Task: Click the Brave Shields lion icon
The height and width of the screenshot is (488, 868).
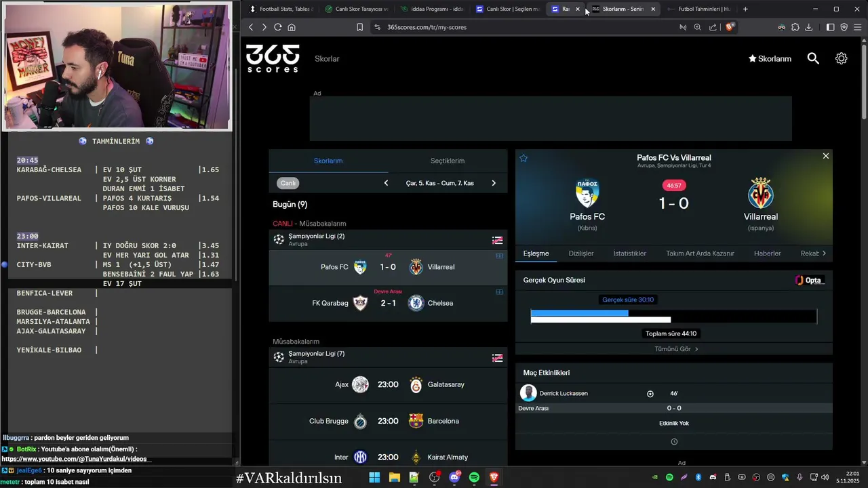Action: coord(730,27)
